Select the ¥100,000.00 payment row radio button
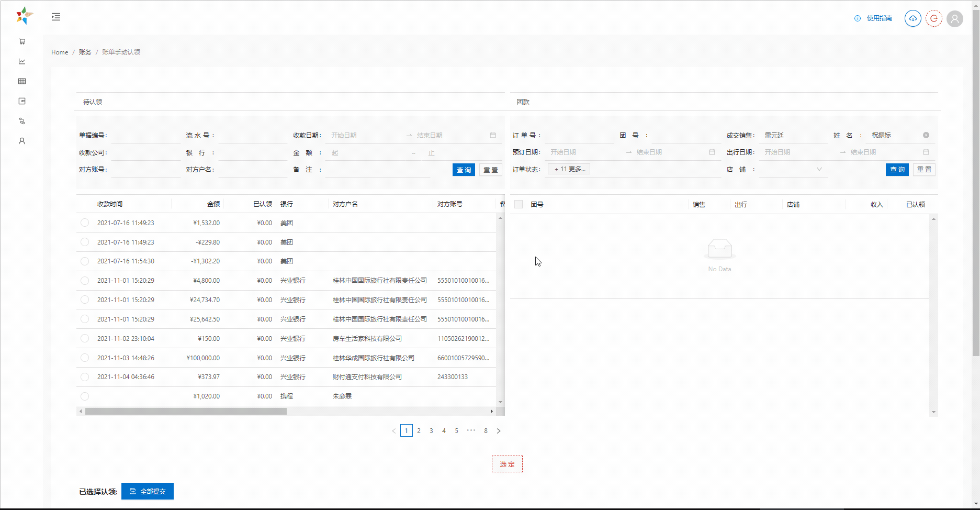 85,358
